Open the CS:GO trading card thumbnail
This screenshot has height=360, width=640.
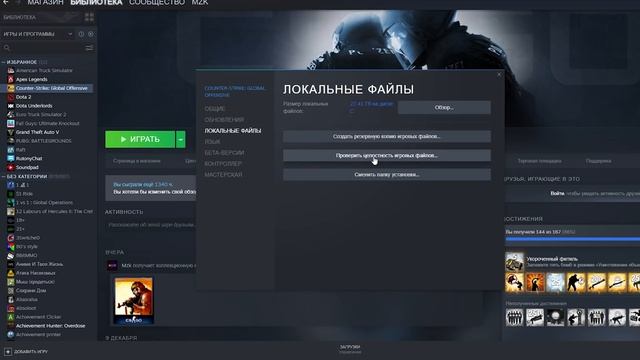coord(133,301)
